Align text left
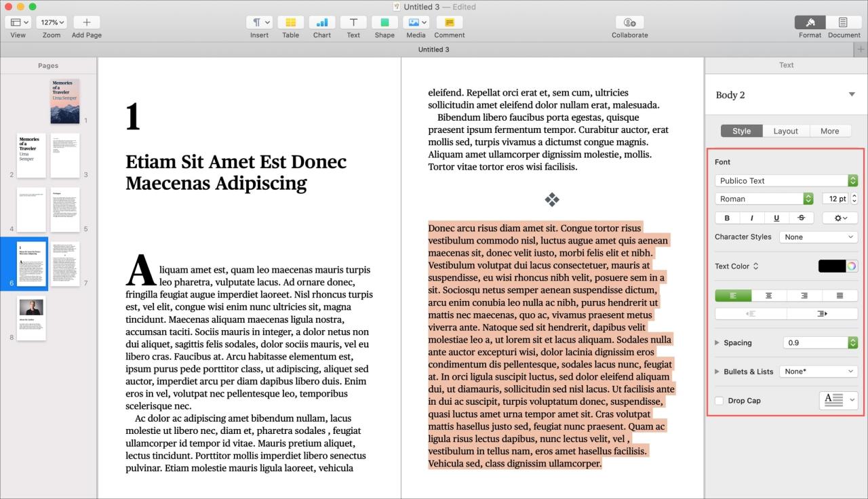The image size is (868, 499). 733,296
